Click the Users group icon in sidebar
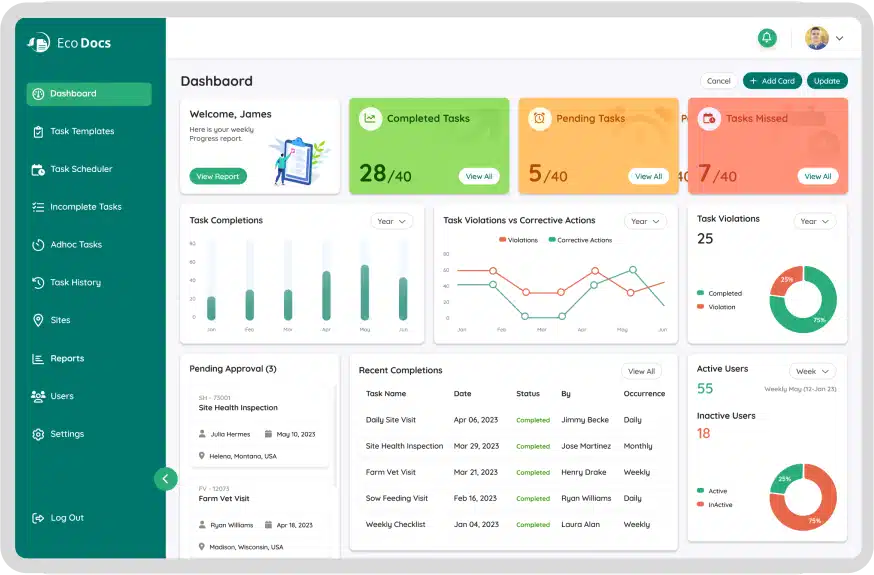Viewport: 874px width, 575px height. click(x=38, y=396)
